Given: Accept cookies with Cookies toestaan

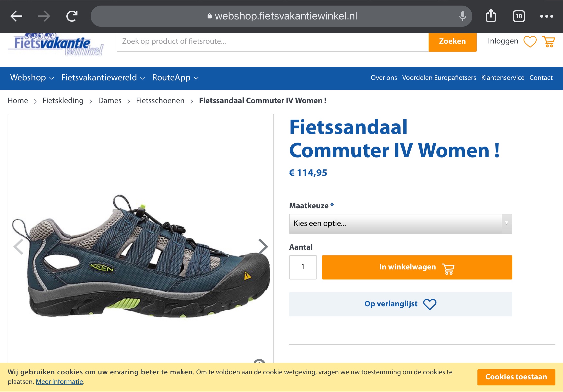Looking at the screenshot, I should (x=516, y=377).
